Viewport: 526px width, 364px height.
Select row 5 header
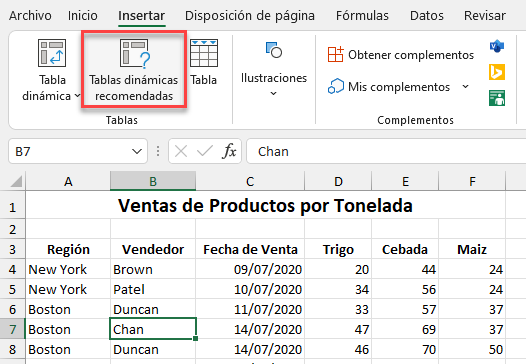pyautogui.click(x=12, y=289)
